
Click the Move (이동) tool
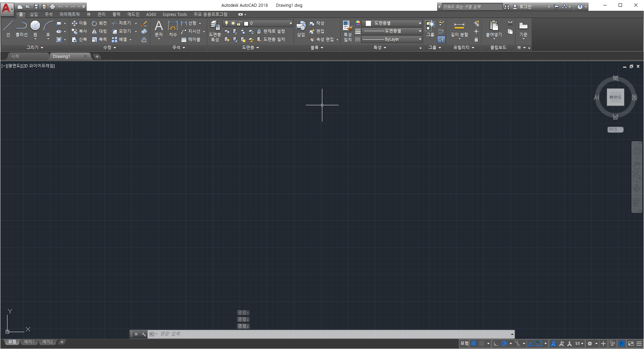click(x=79, y=23)
